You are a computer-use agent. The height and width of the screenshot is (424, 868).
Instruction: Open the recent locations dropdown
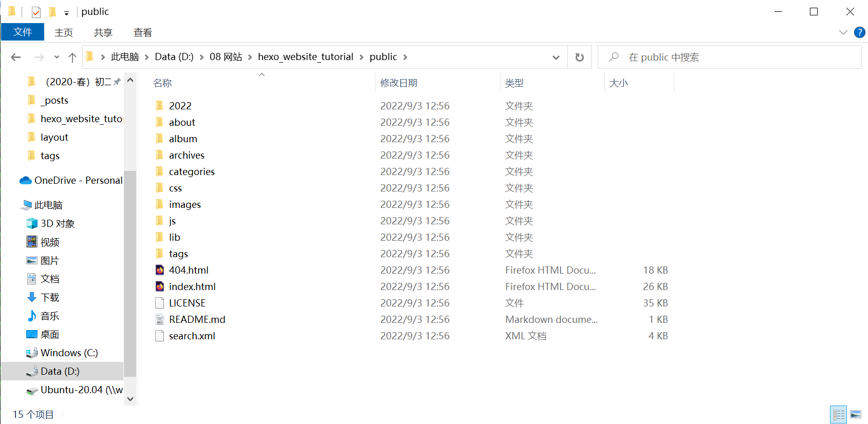click(x=57, y=57)
